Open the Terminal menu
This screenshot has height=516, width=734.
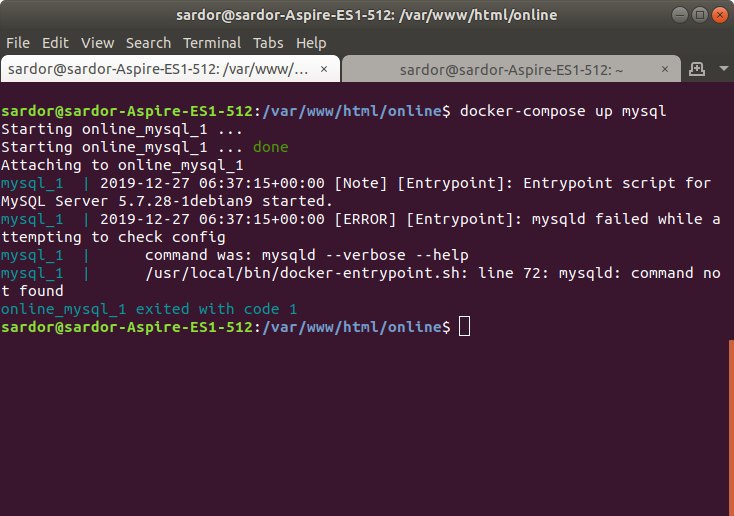click(212, 43)
